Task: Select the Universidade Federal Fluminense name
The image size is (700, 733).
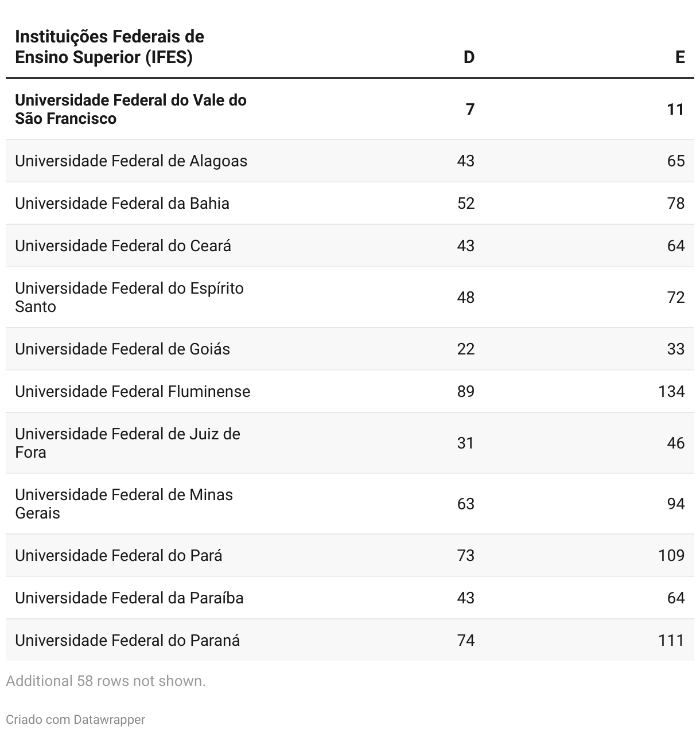Action: [x=133, y=391]
